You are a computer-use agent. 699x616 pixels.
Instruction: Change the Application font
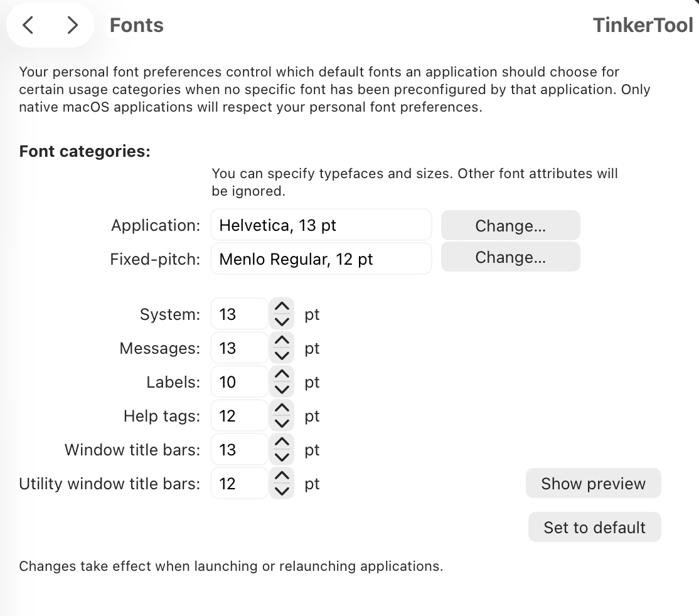[510, 225]
